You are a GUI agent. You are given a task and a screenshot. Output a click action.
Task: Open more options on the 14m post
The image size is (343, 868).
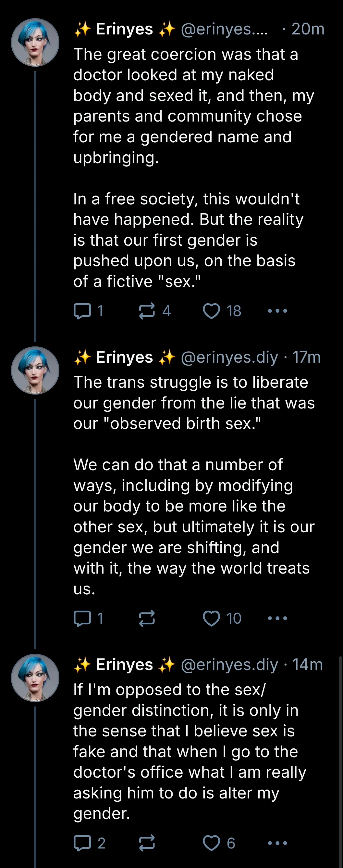click(x=277, y=843)
